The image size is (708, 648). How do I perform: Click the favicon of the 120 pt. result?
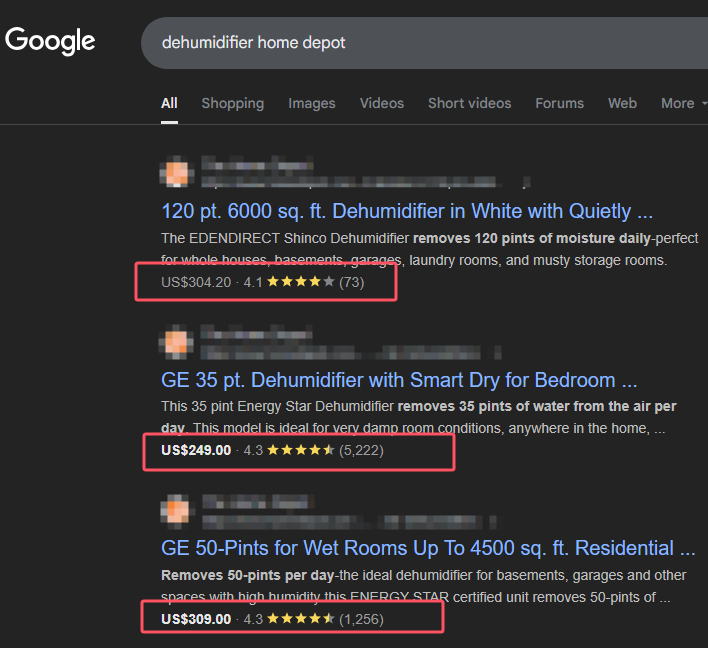pyautogui.click(x=177, y=172)
